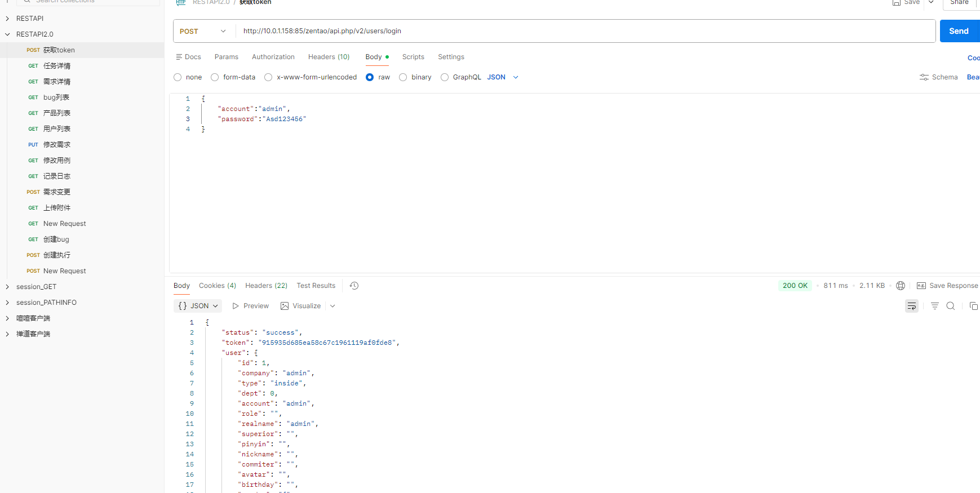Screen dimensions: 980x493
Task: Click the Send button
Action: click(959, 31)
